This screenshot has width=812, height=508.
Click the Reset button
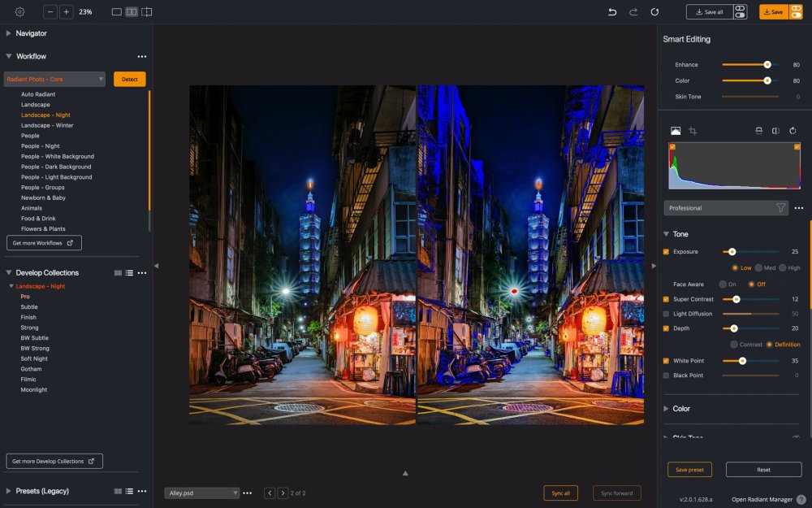[764, 470]
